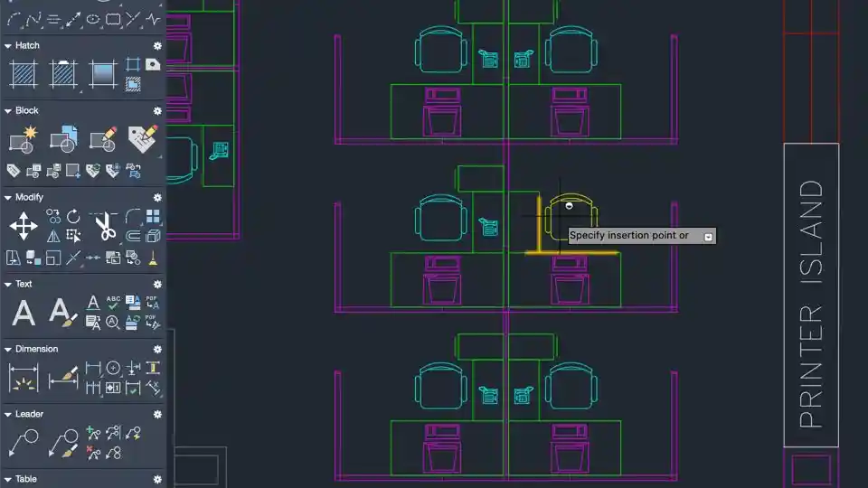Collapse the Hatch panel
Screen dimensions: 868x488
[x=8, y=46]
